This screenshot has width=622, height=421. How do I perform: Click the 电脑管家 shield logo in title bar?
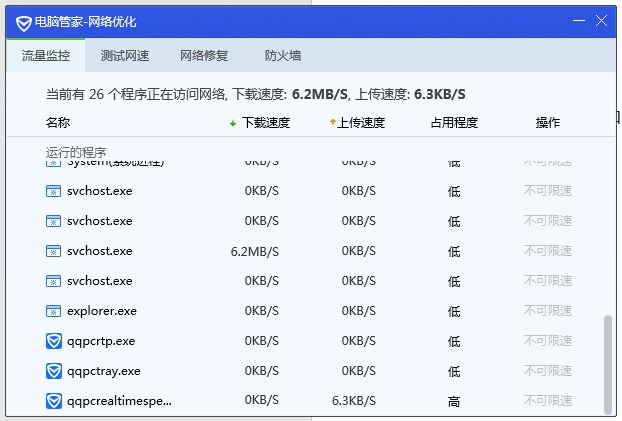tap(23, 23)
